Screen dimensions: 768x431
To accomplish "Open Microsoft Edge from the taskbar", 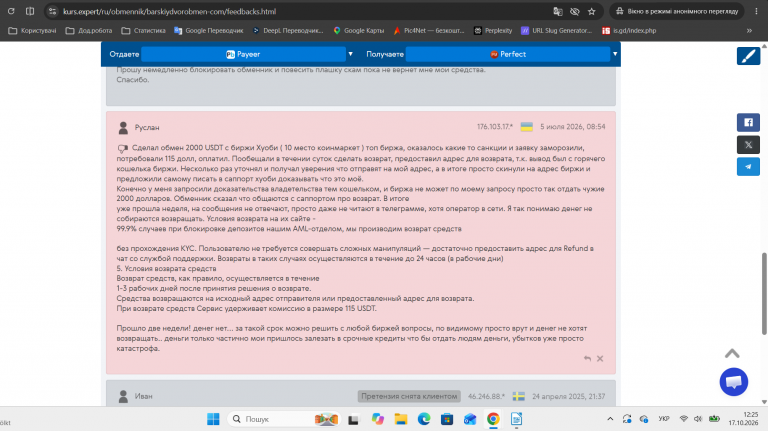I will (x=424, y=419).
